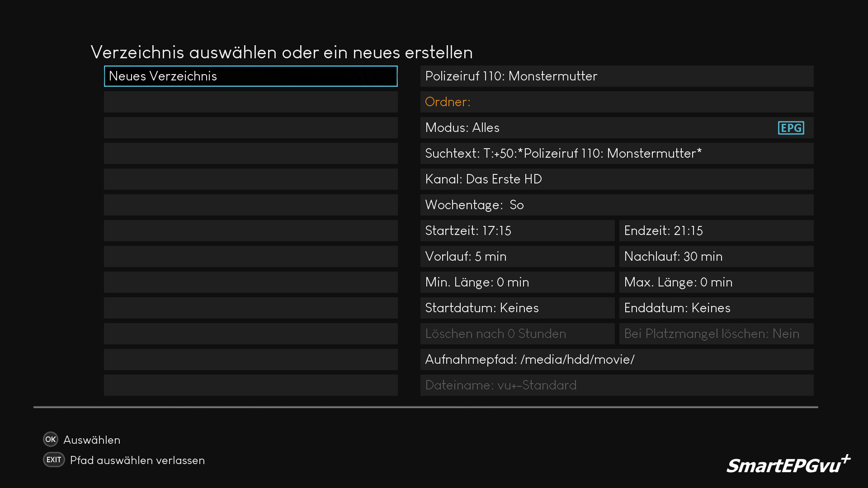Screen dimensions: 868x488
Task: Set the Startzeit 17:15 field
Action: coord(517,231)
